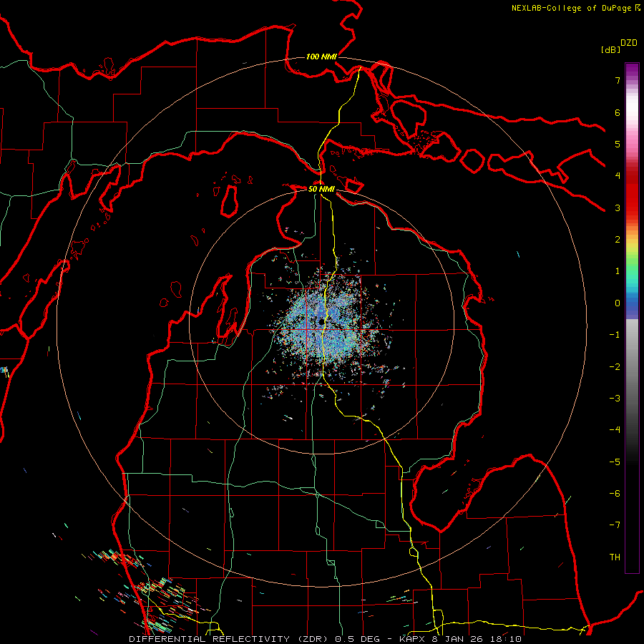Click the -1 dB value on color scale
The image size is (644, 644).
(x=615, y=335)
